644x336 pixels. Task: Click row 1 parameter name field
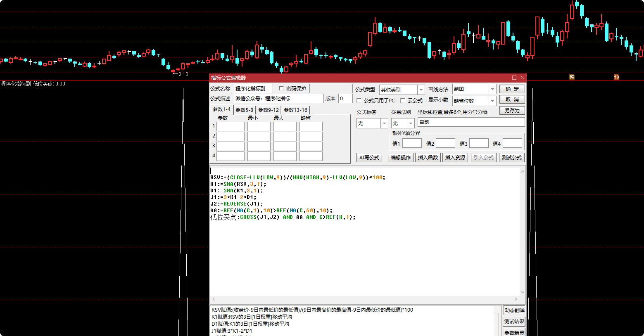(231, 126)
